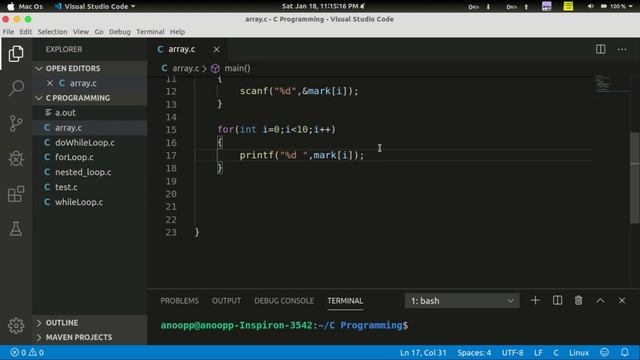Image resolution: width=640 pixels, height=360 pixels.
Task: Open the notifications bell in status bar
Action: [624, 352]
